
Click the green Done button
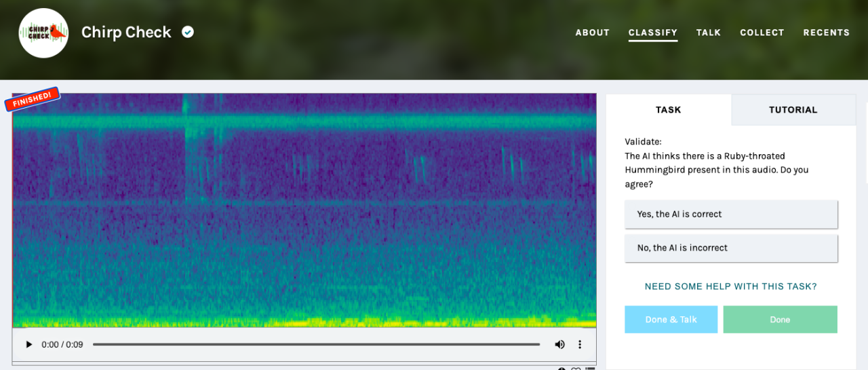coord(781,319)
